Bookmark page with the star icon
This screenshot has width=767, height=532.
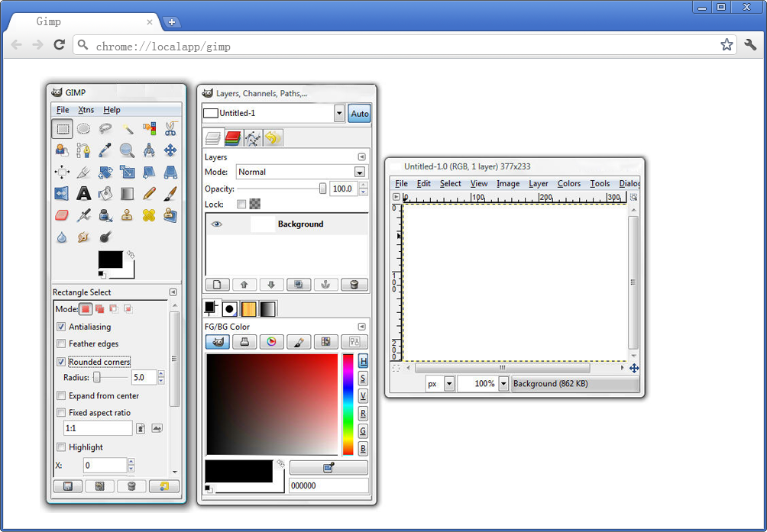click(x=727, y=45)
